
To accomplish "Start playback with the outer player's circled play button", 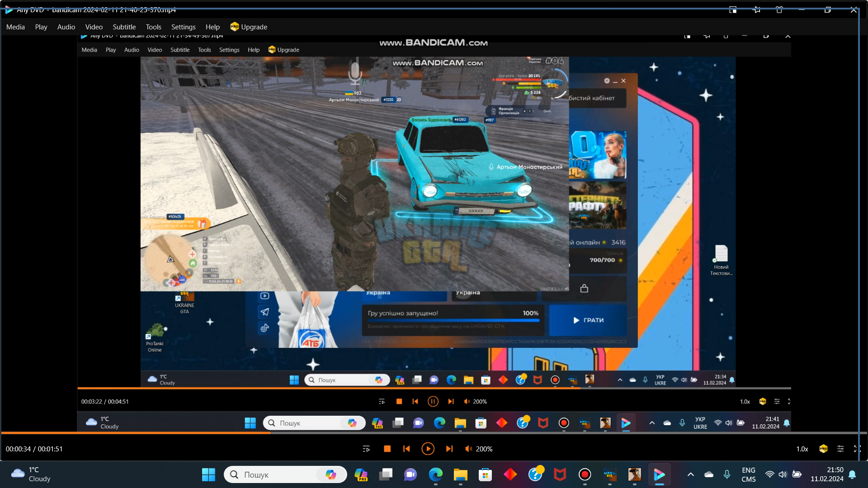I will [428, 449].
